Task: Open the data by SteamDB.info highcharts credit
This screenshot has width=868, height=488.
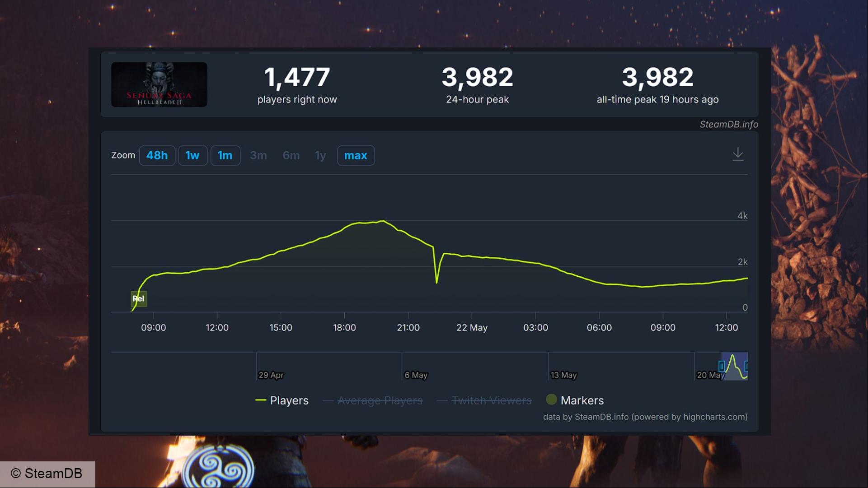Action: click(x=645, y=417)
